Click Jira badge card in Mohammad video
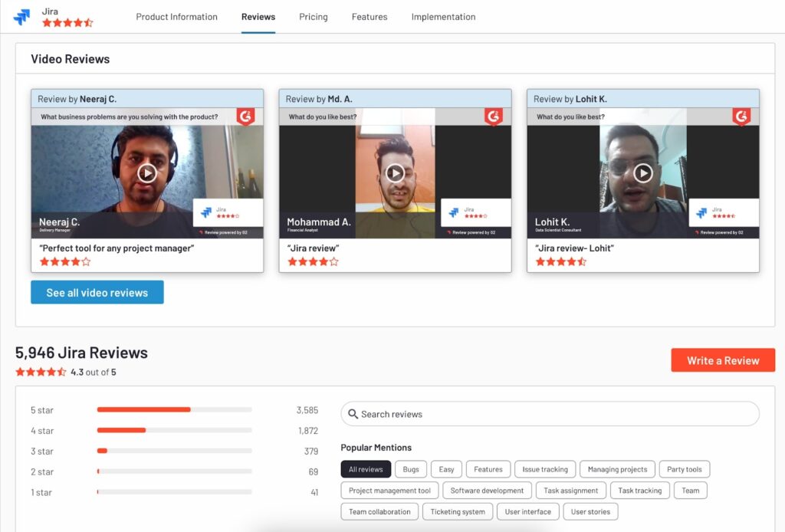 (475, 212)
